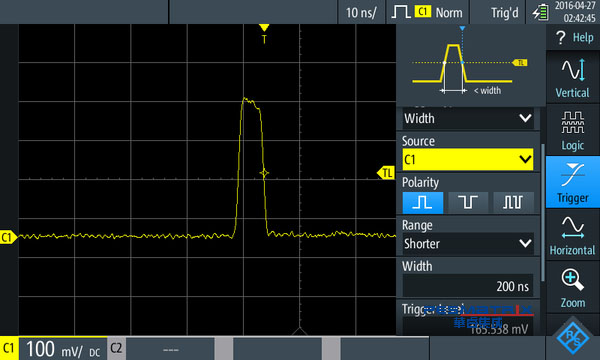Click the TL trigger level marker
This screenshot has height=360, width=600.
click(x=386, y=173)
